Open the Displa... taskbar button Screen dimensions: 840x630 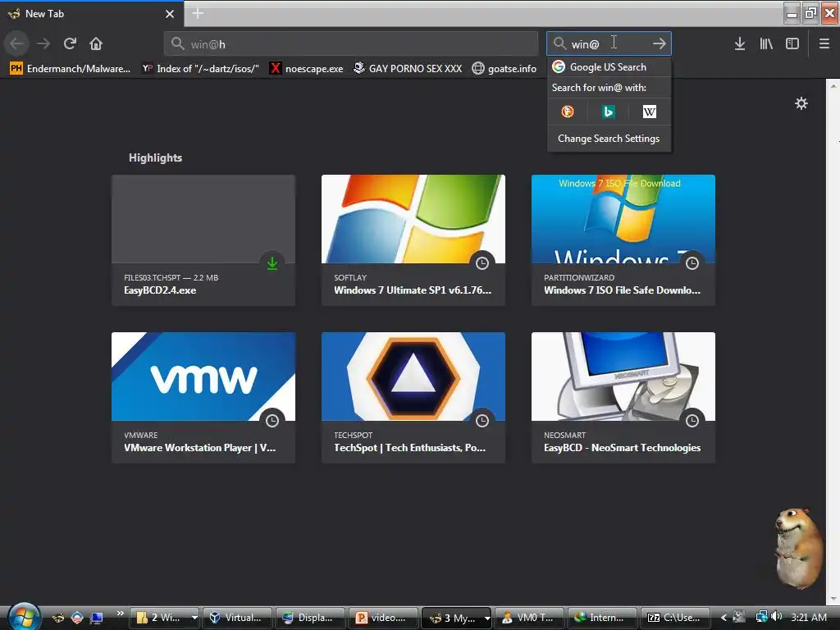pyautogui.click(x=310, y=618)
